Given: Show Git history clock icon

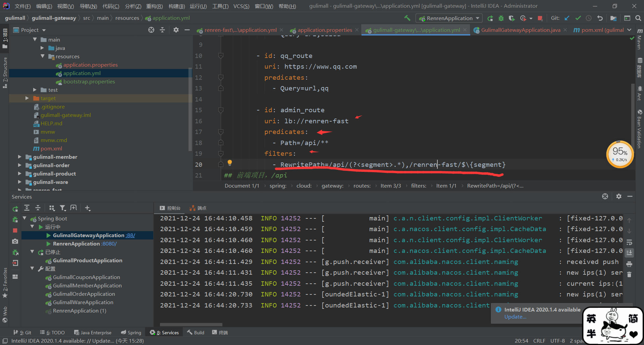Looking at the screenshot, I should [x=589, y=18].
